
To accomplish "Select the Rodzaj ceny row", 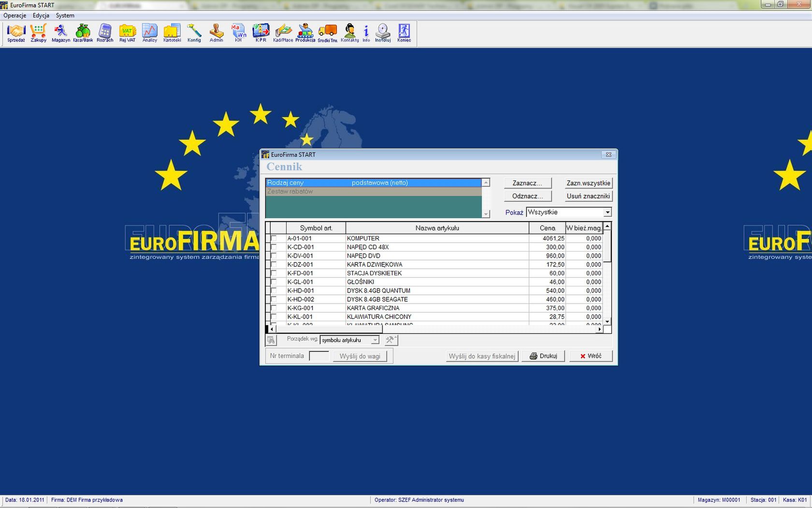I will tap(374, 183).
